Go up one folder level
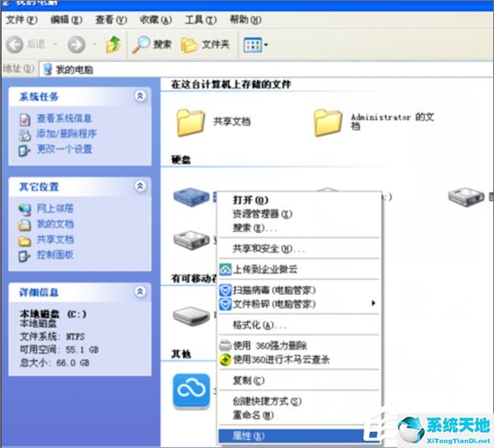This screenshot has height=448, width=494. tap(114, 44)
